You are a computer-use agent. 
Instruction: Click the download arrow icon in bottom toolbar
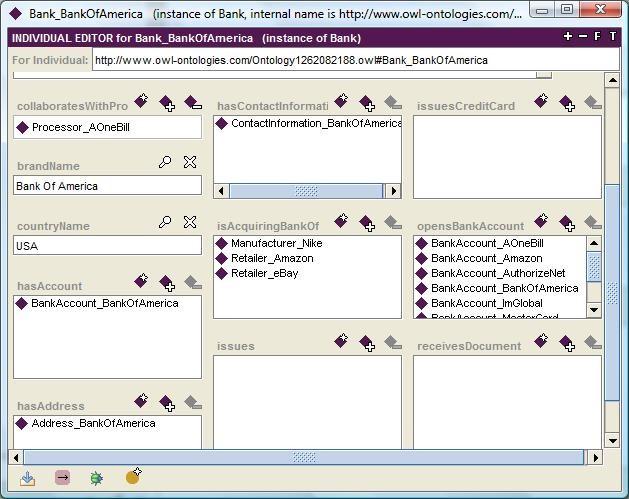(x=27, y=478)
